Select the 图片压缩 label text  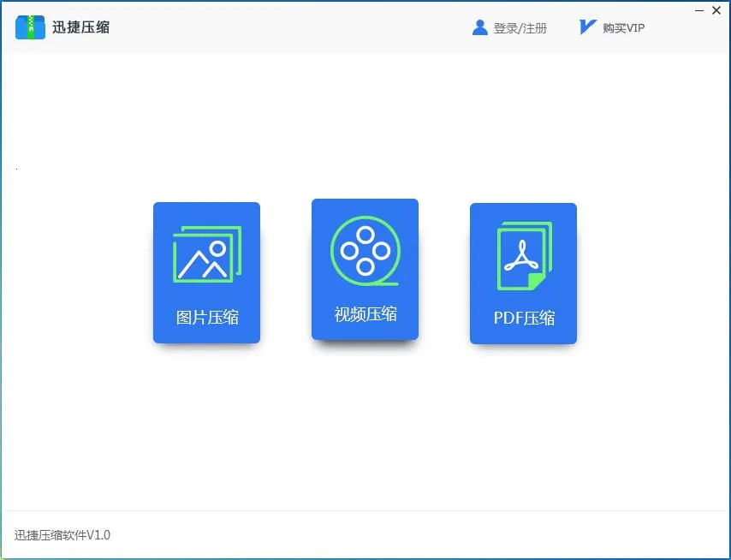pos(206,317)
